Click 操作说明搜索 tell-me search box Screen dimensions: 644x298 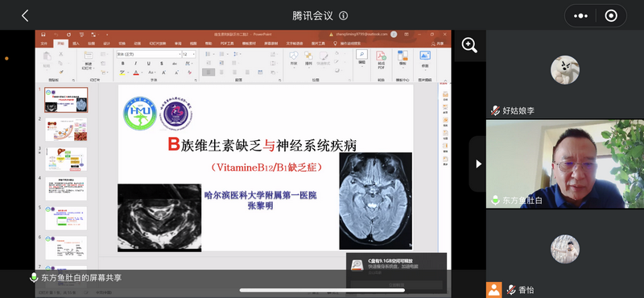coord(348,43)
